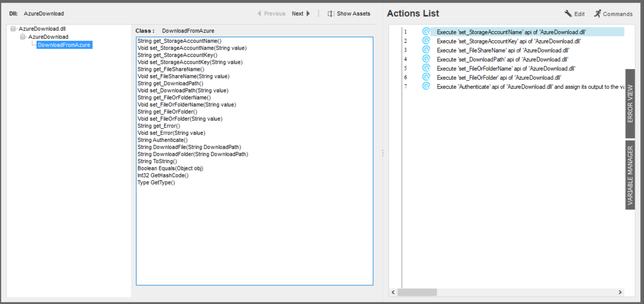Click the action icon on line 7
The height and width of the screenshot is (304, 644).
(426, 86)
